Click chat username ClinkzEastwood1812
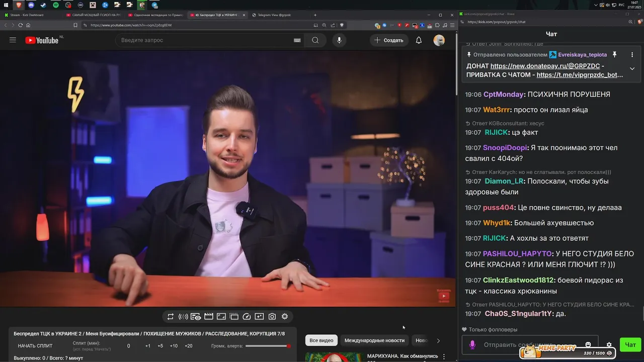The image size is (644, 362). [x=519, y=281]
